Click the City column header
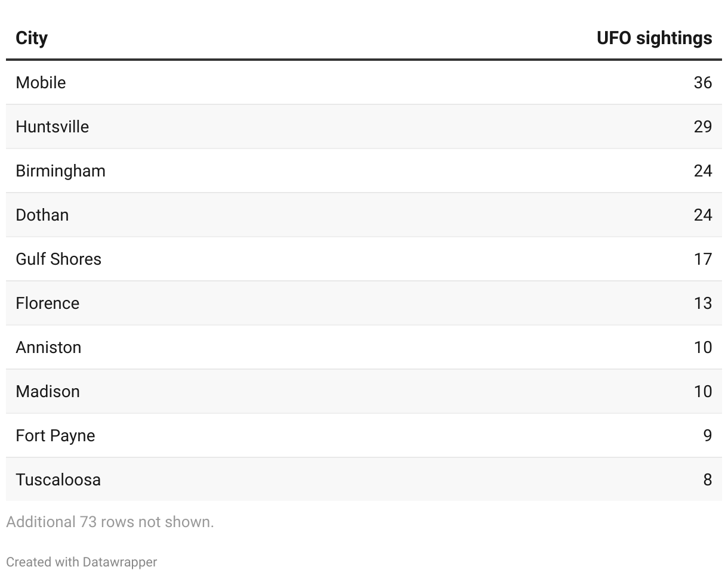The height and width of the screenshot is (576, 728). pos(32,38)
